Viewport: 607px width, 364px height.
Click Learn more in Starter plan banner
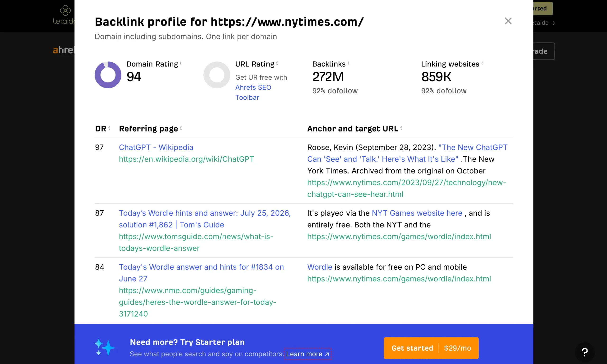point(308,354)
